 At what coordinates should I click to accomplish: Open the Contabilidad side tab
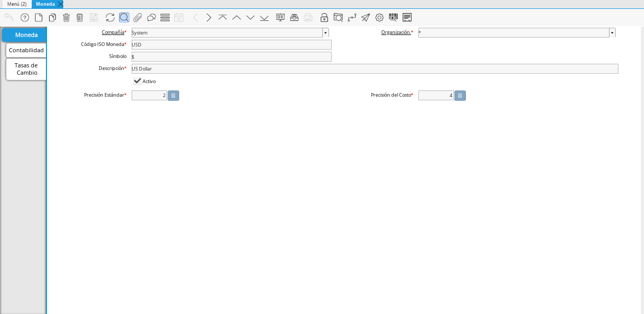pos(26,50)
